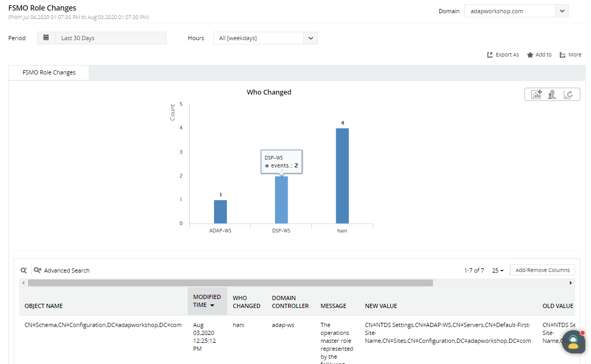This screenshot has width=591, height=364.
Task: Click the ADAP-WS bar in chart
Action: coord(220,212)
